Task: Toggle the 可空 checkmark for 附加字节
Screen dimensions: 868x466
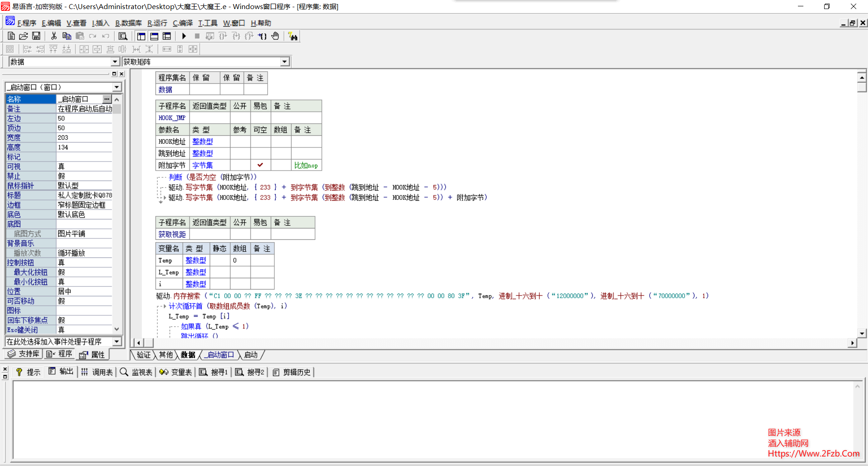Action: (260, 165)
